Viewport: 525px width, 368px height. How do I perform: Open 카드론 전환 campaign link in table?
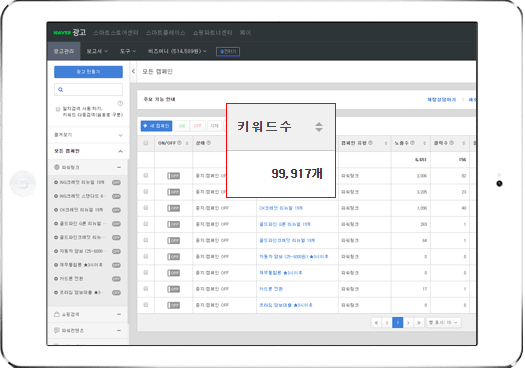click(x=271, y=289)
